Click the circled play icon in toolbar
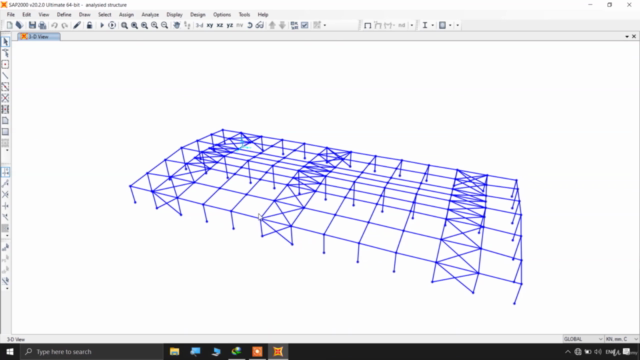This screenshot has height=360, width=640. [x=112, y=25]
